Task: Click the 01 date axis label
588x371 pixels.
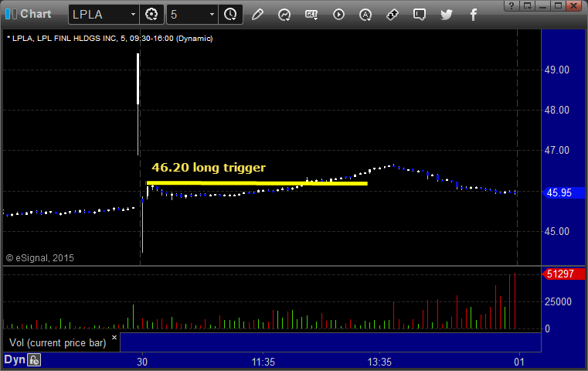Action: pyautogui.click(x=519, y=362)
